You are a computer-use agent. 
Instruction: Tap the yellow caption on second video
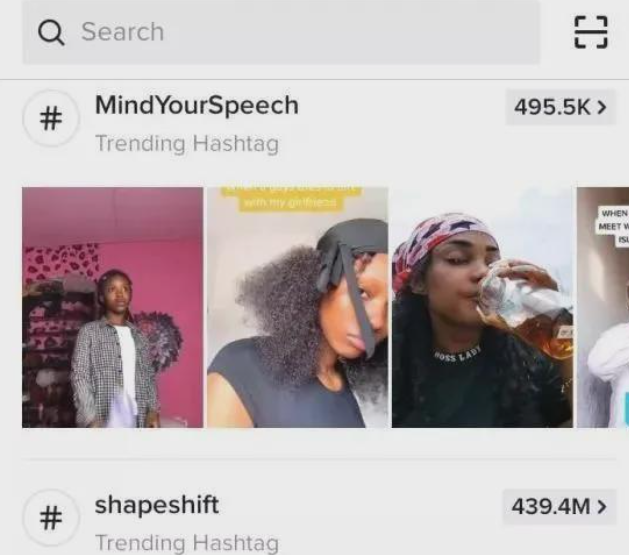click(290, 198)
